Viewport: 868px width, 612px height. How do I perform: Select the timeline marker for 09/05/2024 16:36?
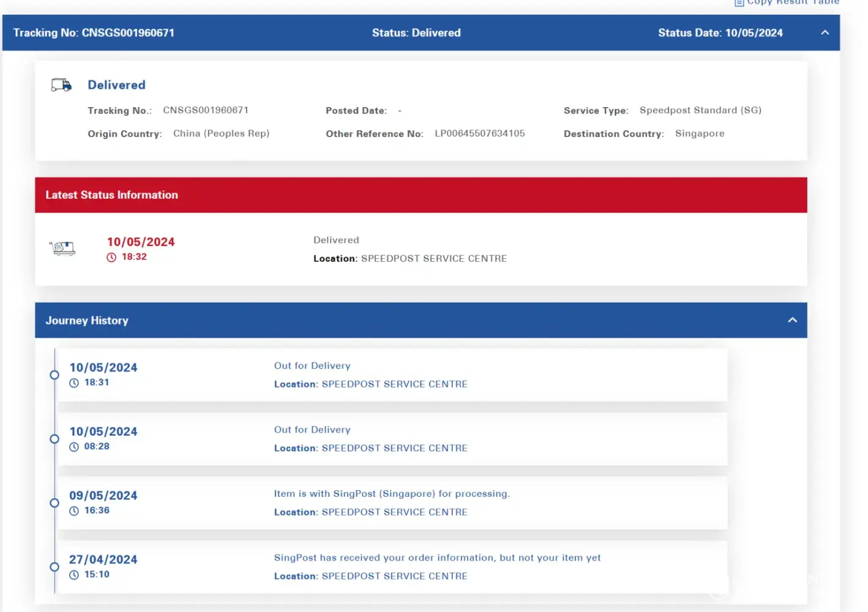point(54,503)
